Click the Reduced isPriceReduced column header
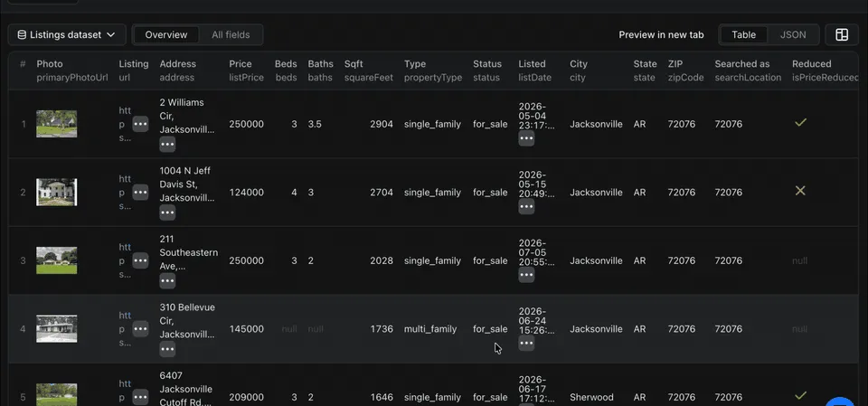This screenshot has width=868, height=406. click(x=825, y=71)
